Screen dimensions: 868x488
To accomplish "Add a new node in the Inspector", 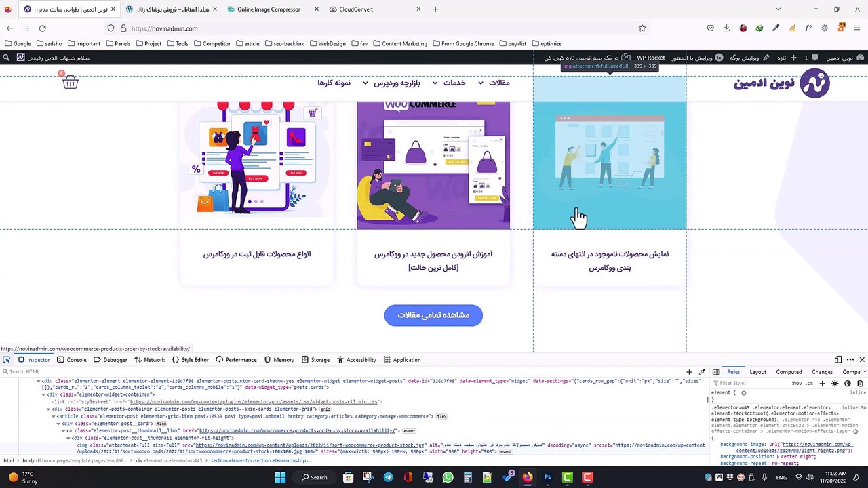I will (689, 372).
